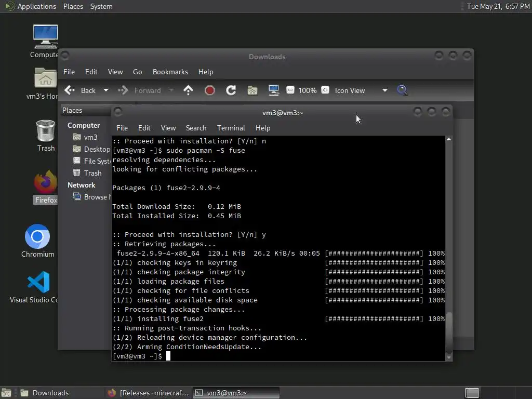The image size is (532, 399).
Task: Open Edit menu in Downloads window
Action: (x=91, y=72)
